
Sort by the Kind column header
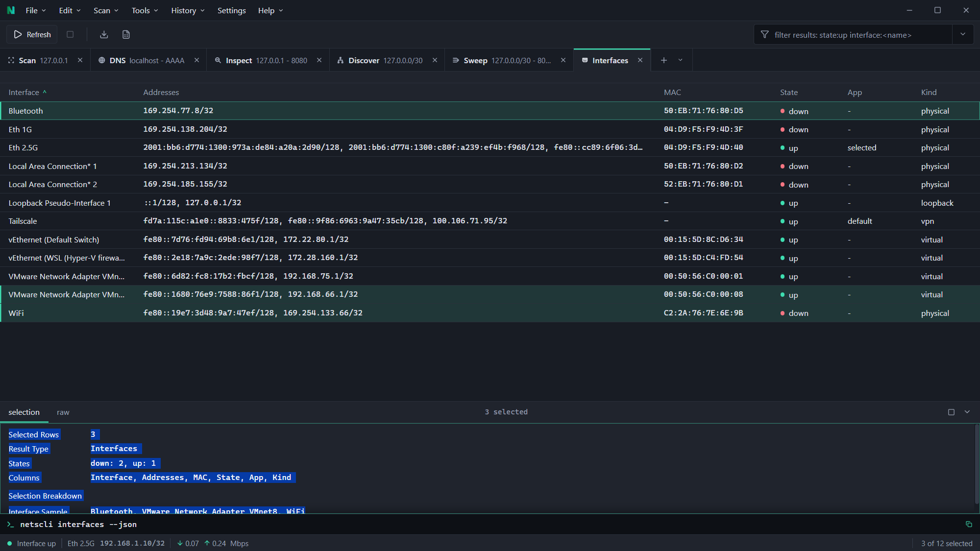(x=929, y=92)
